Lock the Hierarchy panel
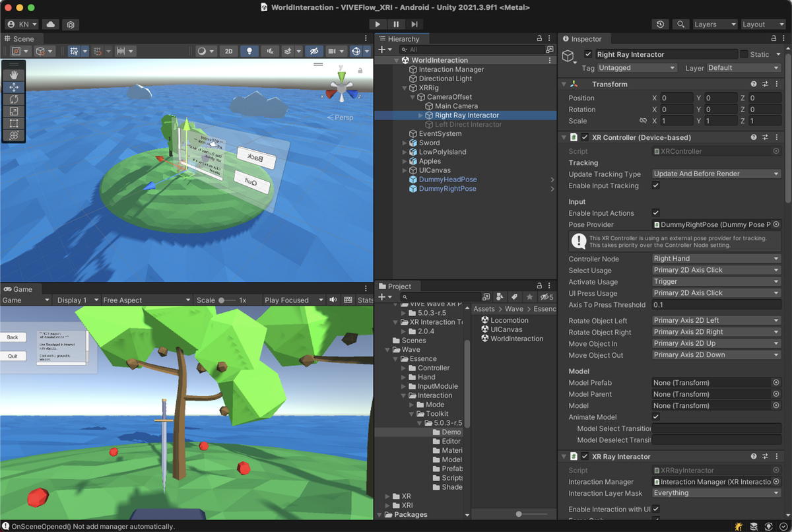The image size is (792, 532). pos(540,39)
